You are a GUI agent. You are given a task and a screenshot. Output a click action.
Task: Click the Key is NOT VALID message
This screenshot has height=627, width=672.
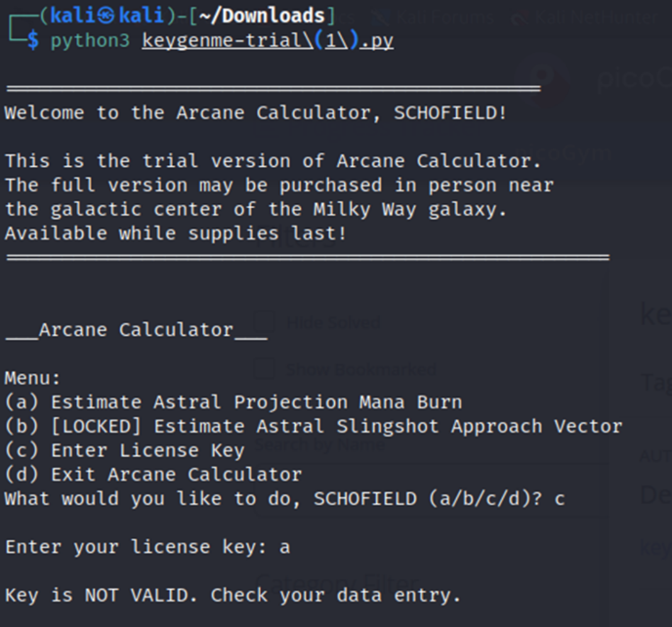[232, 595]
